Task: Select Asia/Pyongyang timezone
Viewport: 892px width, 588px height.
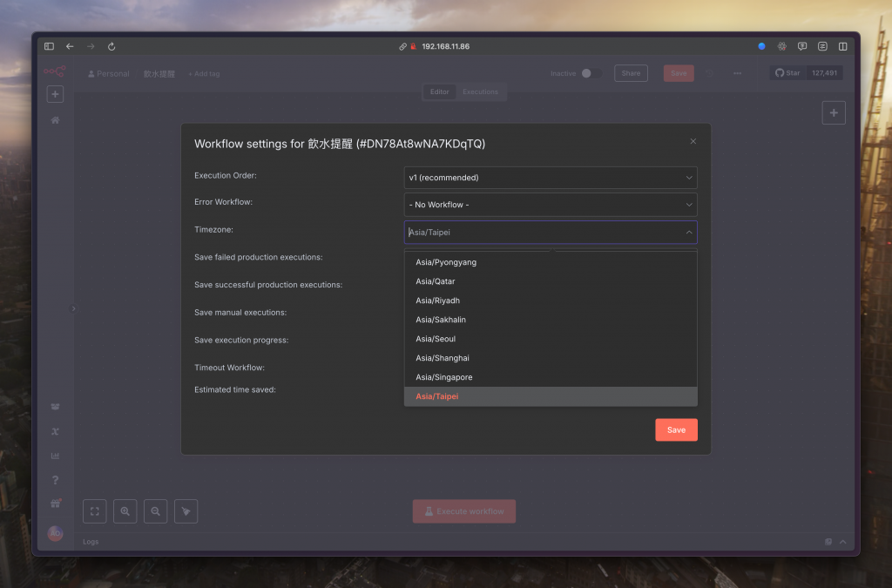Action: [551, 262]
